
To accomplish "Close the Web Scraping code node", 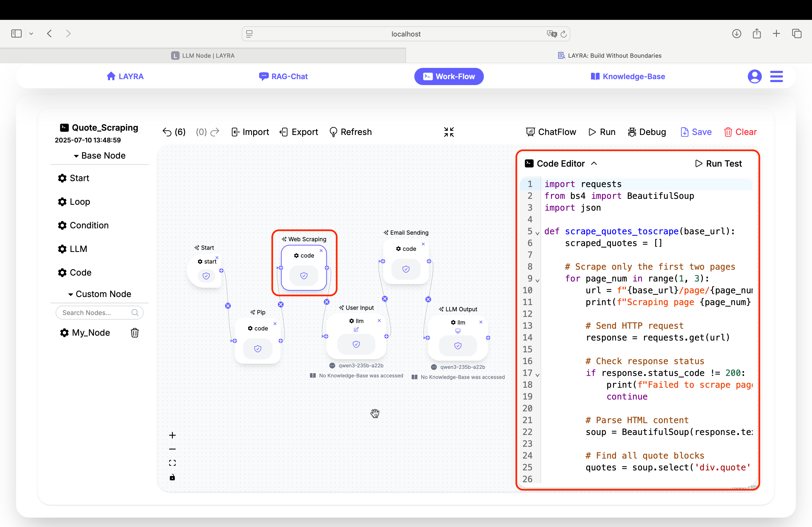I will click(321, 251).
